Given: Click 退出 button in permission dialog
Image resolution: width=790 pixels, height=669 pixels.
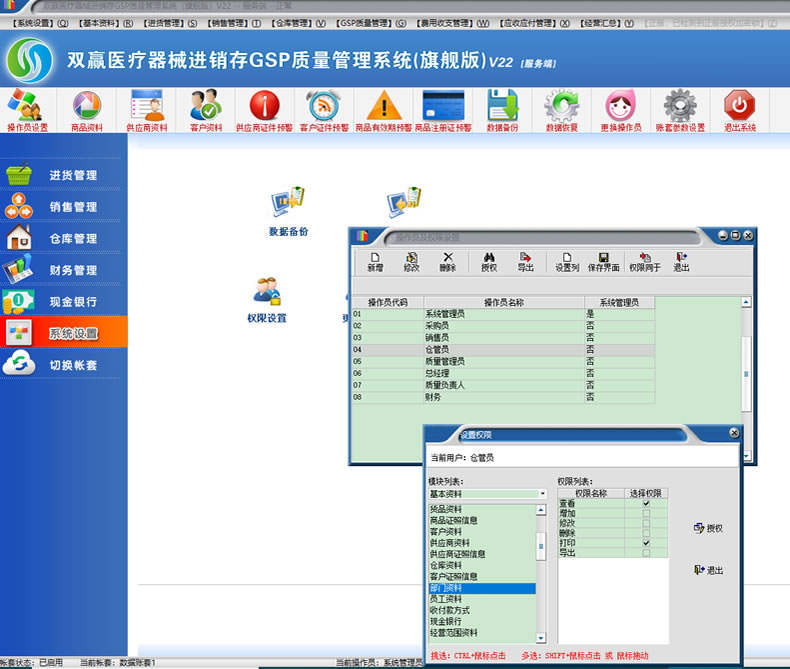Looking at the screenshot, I should point(708,570).
